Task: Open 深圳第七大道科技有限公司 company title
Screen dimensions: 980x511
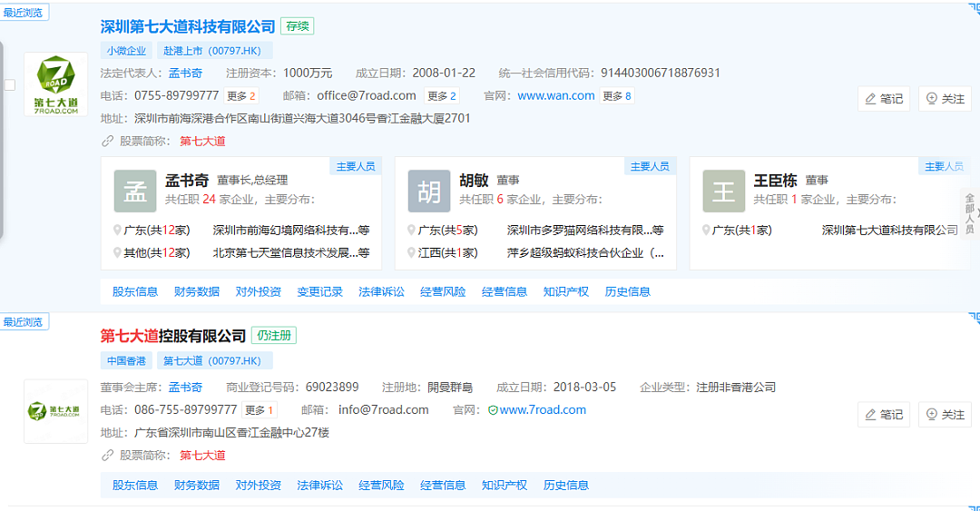Action: (x=188, y=26)
